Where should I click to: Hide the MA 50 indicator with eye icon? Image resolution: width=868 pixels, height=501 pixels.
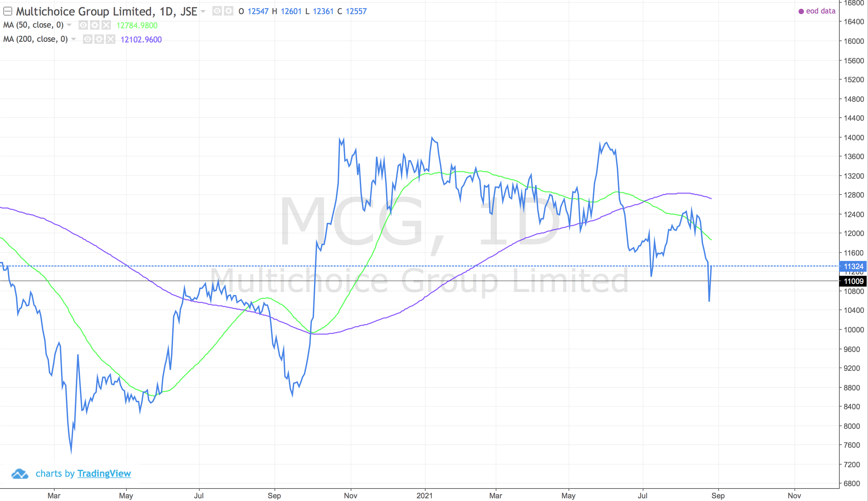click(x=83, y=25)
